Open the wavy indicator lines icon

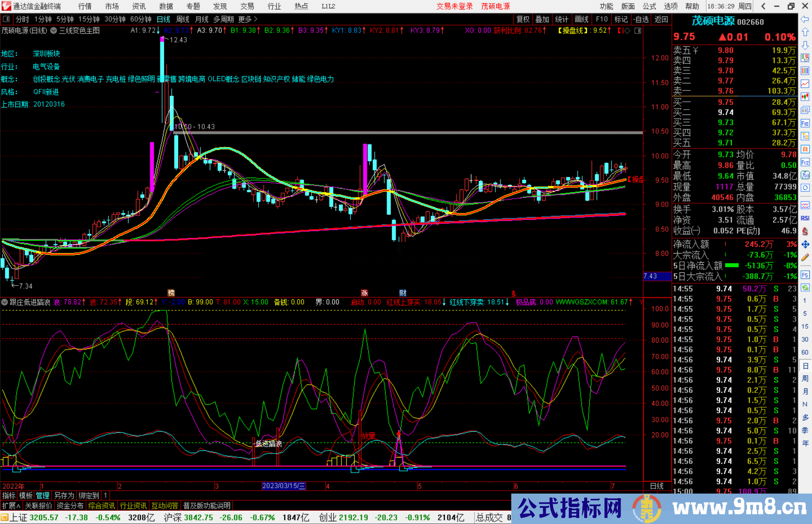(805, 205)
